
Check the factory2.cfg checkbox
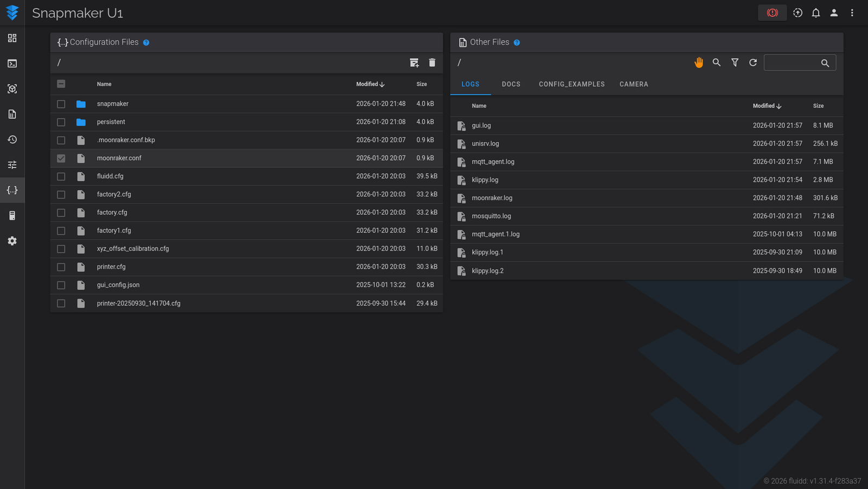pos(61,194)
